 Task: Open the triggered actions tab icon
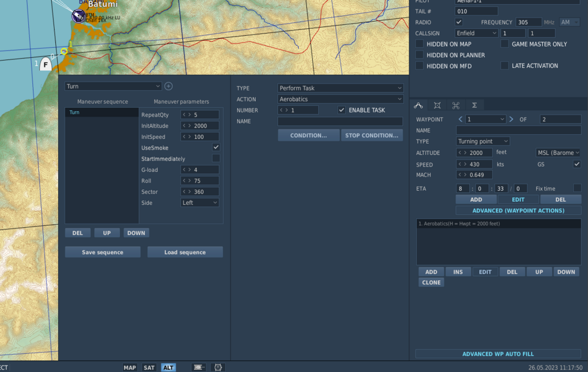(456, 105)
